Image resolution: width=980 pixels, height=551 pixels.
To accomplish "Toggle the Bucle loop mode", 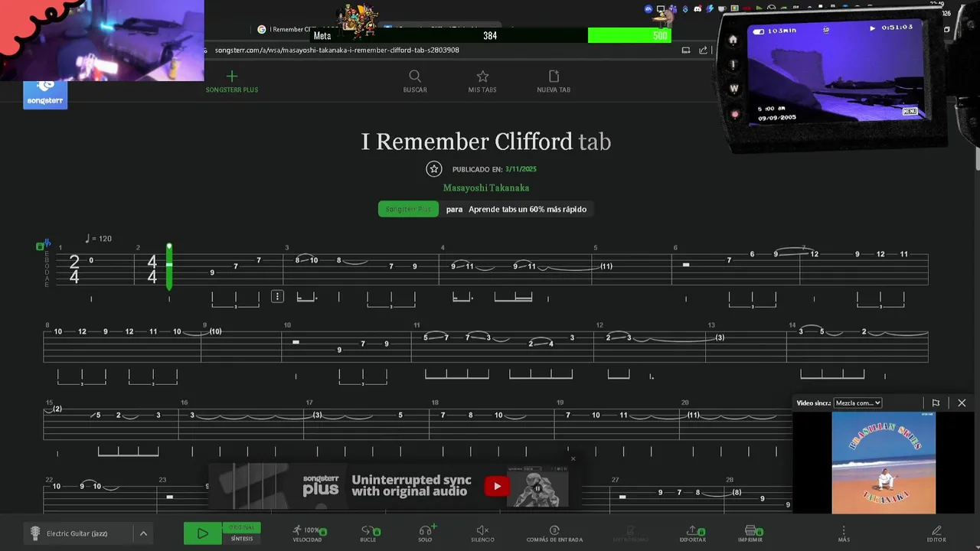I will point(368,533).
